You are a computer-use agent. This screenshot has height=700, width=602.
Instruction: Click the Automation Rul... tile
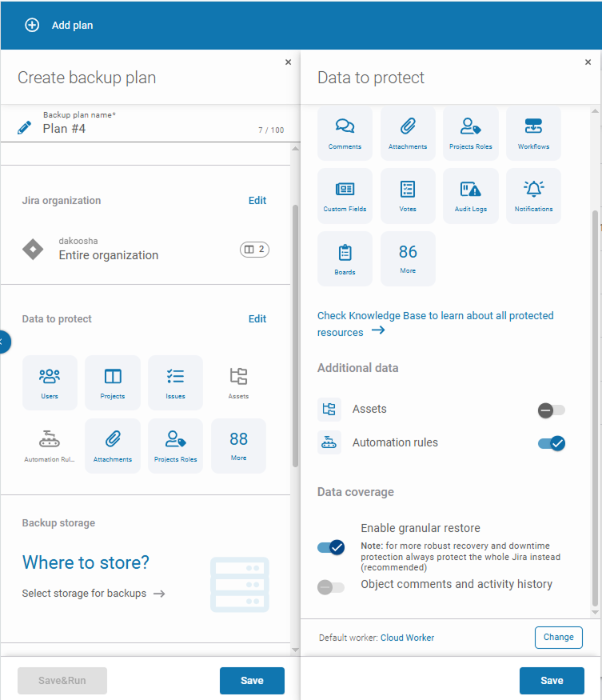point(50,446)
